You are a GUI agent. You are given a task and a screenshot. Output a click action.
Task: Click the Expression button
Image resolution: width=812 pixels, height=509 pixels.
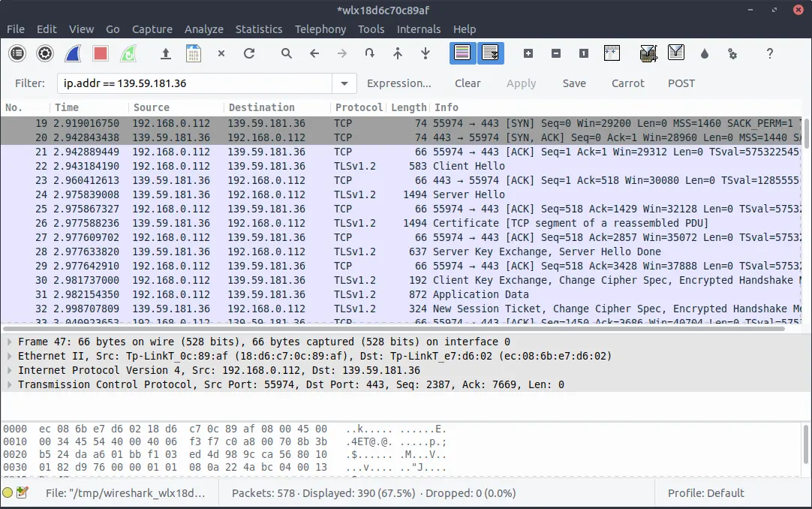(x=399, y=83)
